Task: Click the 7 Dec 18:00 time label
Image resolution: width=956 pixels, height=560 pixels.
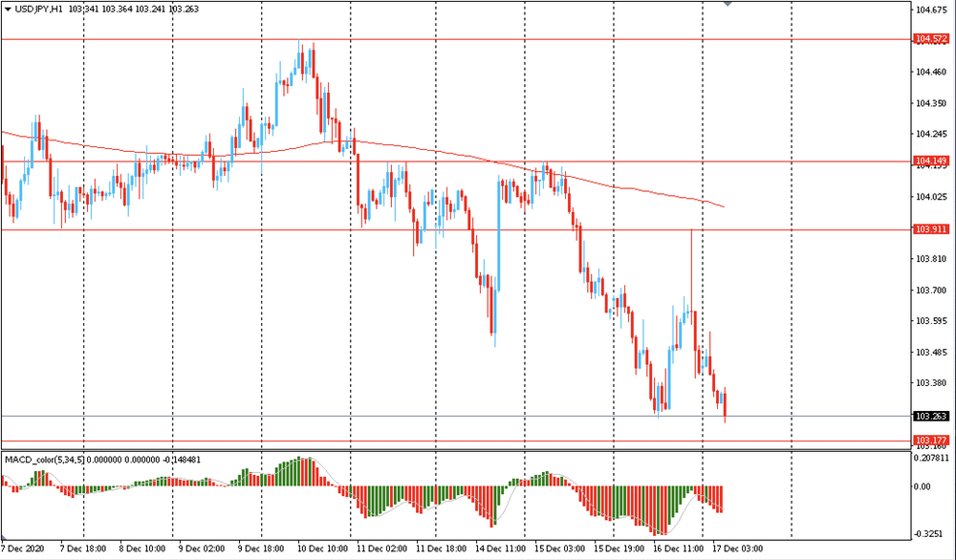Action: point(82,549)
